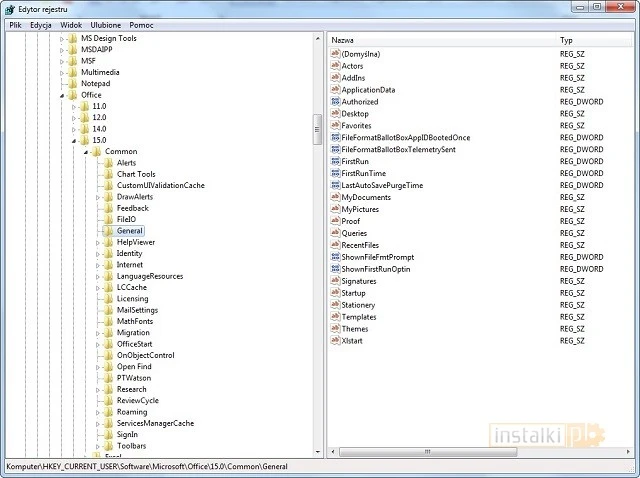Open the Ulubione menu
The width and height of the screenshot is (640, 478).
coord(106,24)
